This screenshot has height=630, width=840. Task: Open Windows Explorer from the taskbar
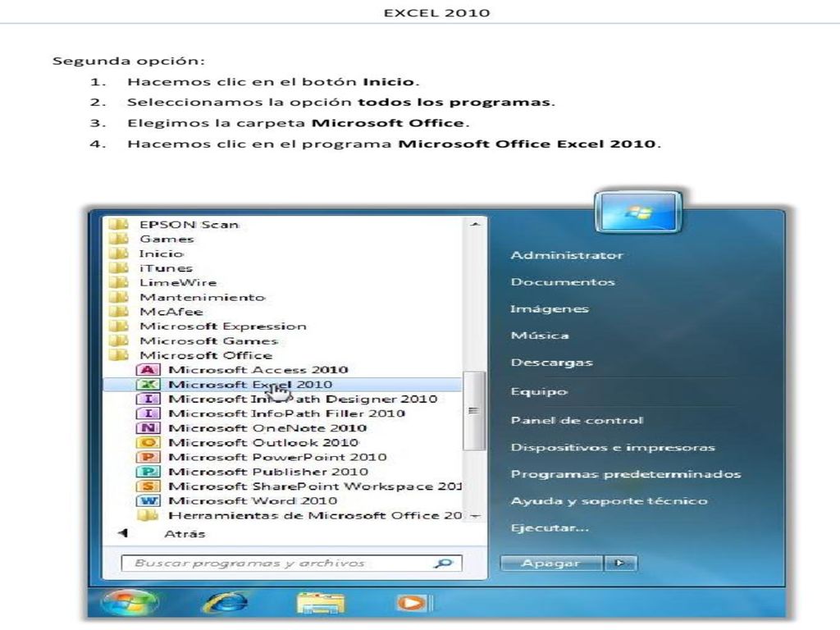(x=321, y=603)
